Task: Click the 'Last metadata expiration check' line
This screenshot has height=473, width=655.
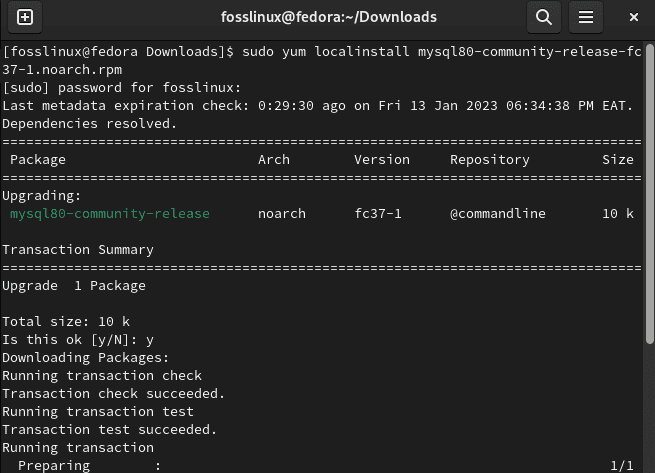Action: [318, 106]
